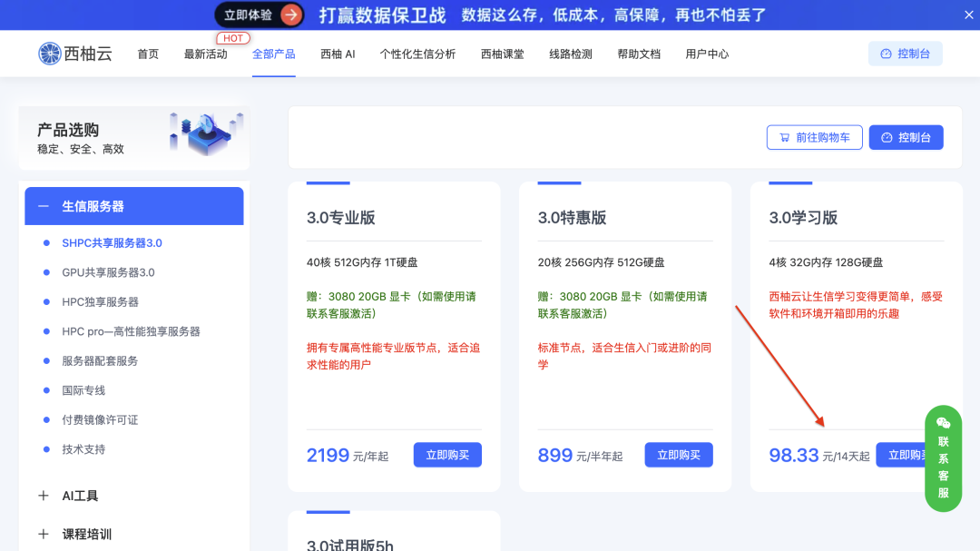Click the 控制台 button in the top nav
The height and width of the screenshot is (551, 980).
tap(905, 54)
